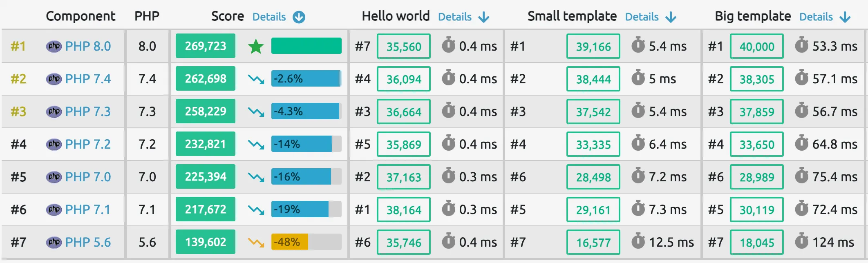Click the blue downtrend icon next to -2.6%
Viewport: 868px width, 263px height.
click(x=256, y=79)
